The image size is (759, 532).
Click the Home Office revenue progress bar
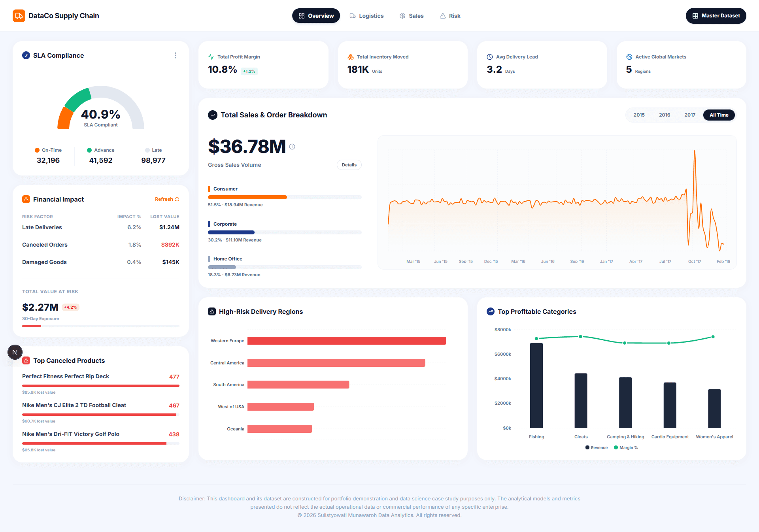(x=285, y=267)
